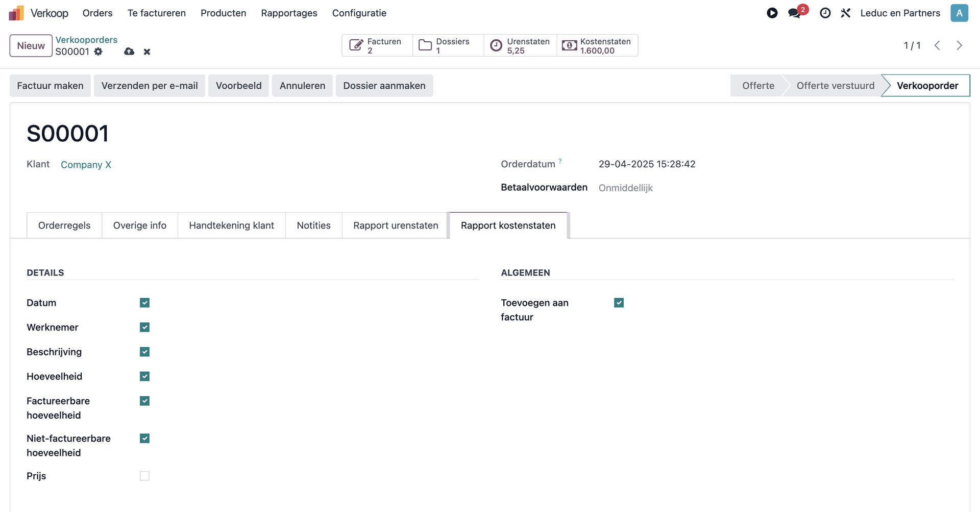Open the Company X customer link
This screenshot has width=980, height=512.
pyautogui.click(x=86, y=165)
